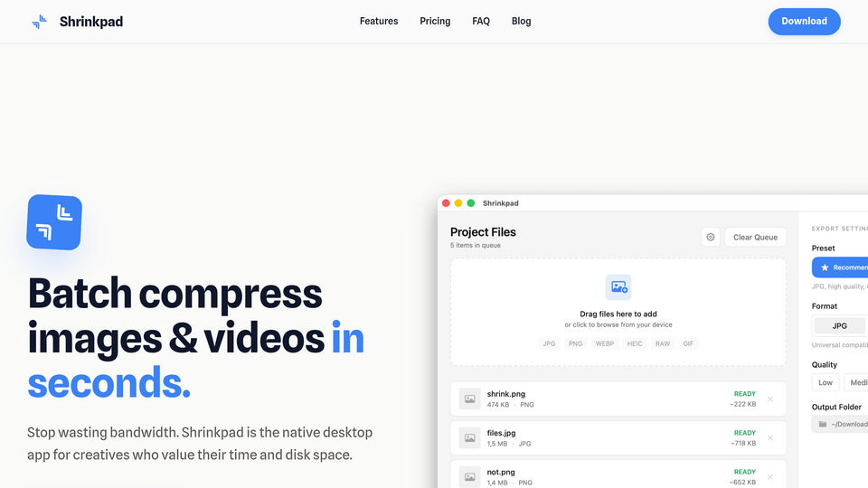Select the JPG format chip in drop zone

549,343
